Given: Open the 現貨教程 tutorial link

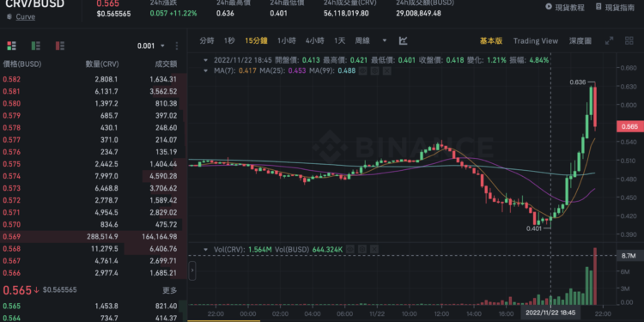Looking at the screenshot, I should (569, 7).
